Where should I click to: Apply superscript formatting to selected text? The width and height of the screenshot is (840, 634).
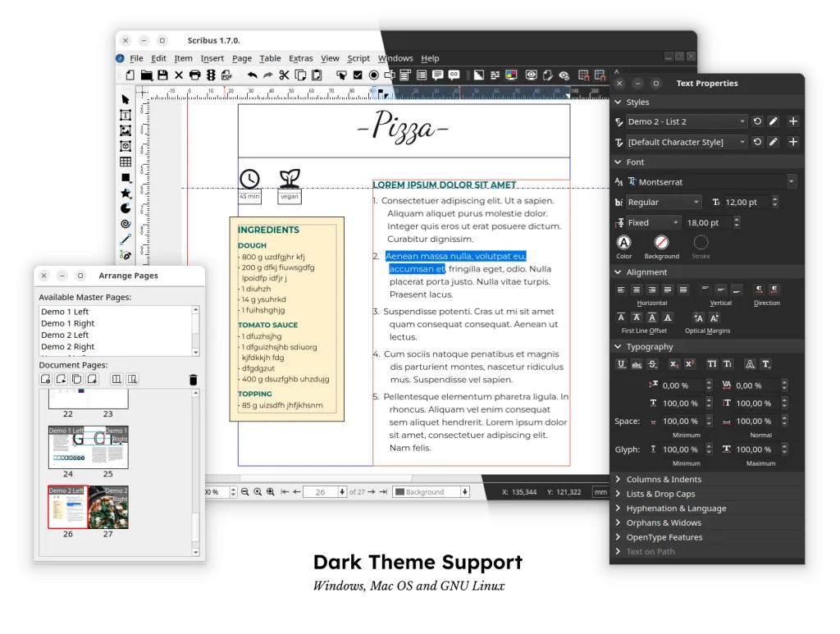[x=689, y=364]
